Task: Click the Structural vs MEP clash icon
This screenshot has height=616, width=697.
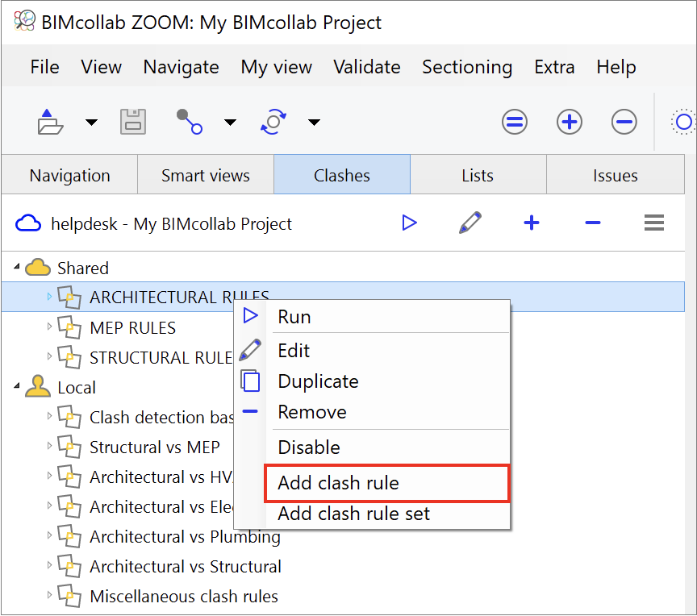Action: pyautogui.click(x=69, y=447)
